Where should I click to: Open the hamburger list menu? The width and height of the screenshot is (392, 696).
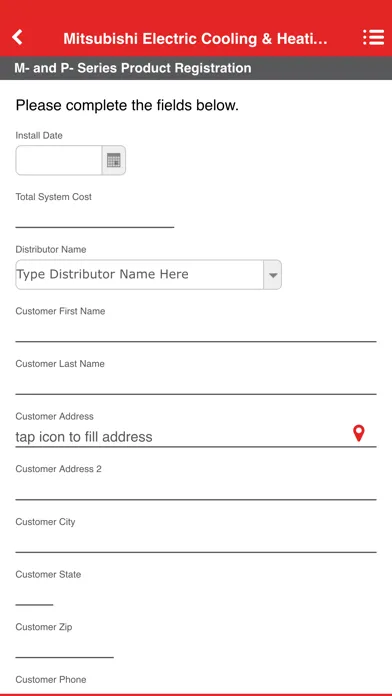[373, 38]
